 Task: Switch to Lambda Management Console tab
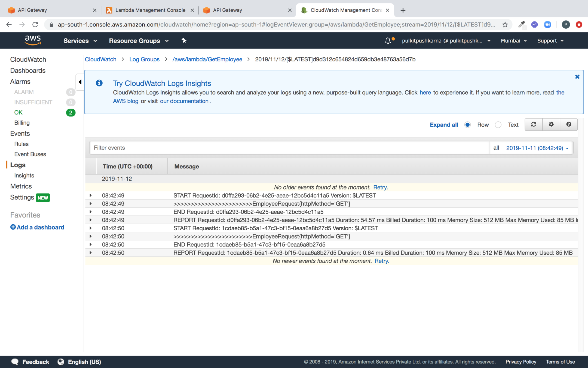(150, 10)
